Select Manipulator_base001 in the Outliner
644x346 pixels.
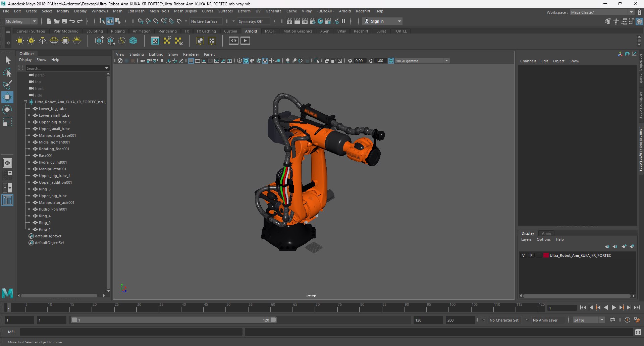[x=57, y=135]
